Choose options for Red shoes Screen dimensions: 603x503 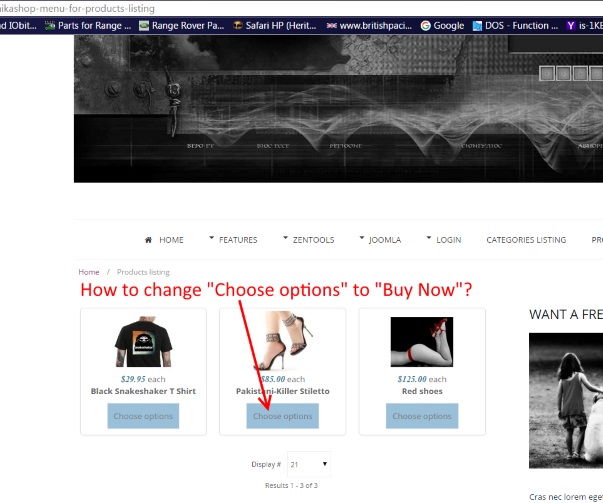point(422,416)
